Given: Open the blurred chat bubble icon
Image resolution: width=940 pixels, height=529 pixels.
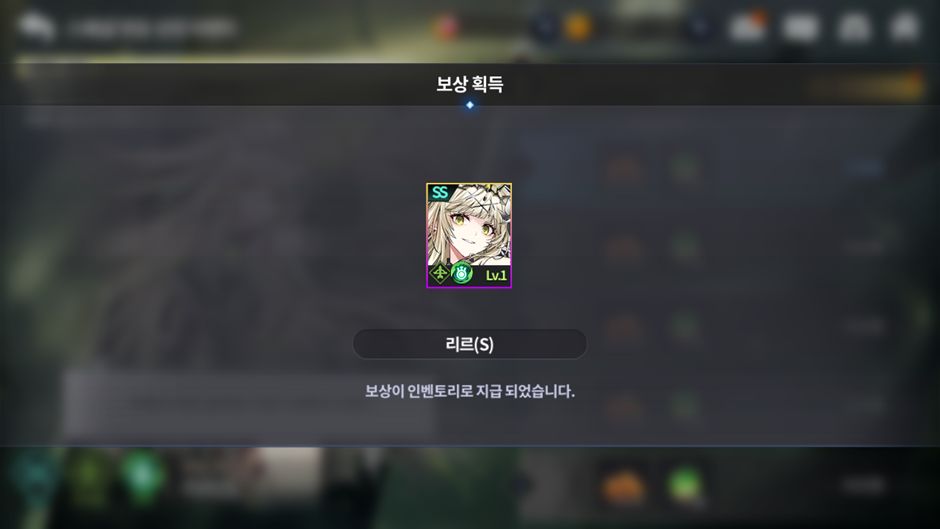Looking at the screenshot, I should tap(36, 27).
